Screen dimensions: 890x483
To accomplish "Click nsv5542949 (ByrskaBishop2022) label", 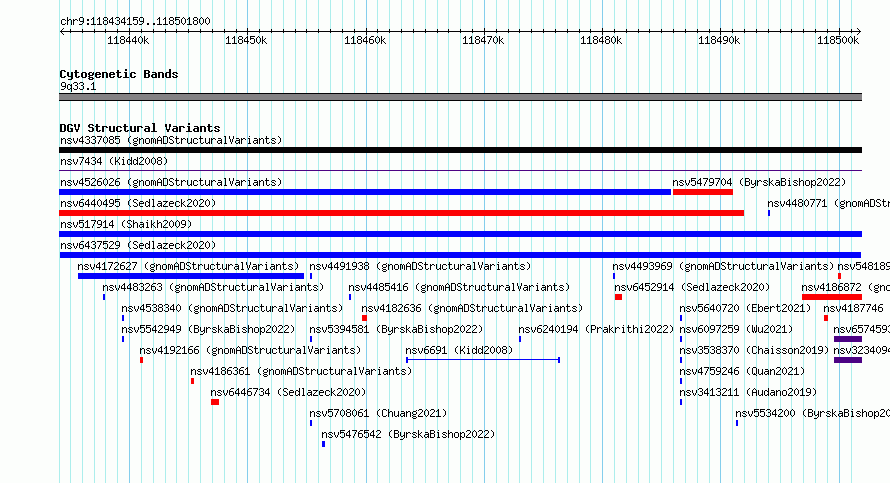I will pyautogui.click(x=208, y=329).
